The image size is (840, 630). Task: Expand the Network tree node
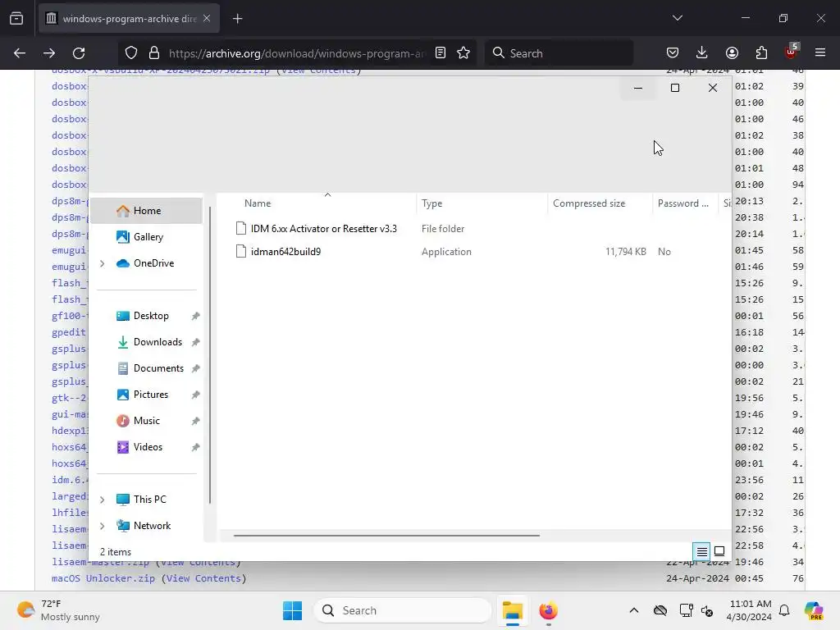pos(103,526)
